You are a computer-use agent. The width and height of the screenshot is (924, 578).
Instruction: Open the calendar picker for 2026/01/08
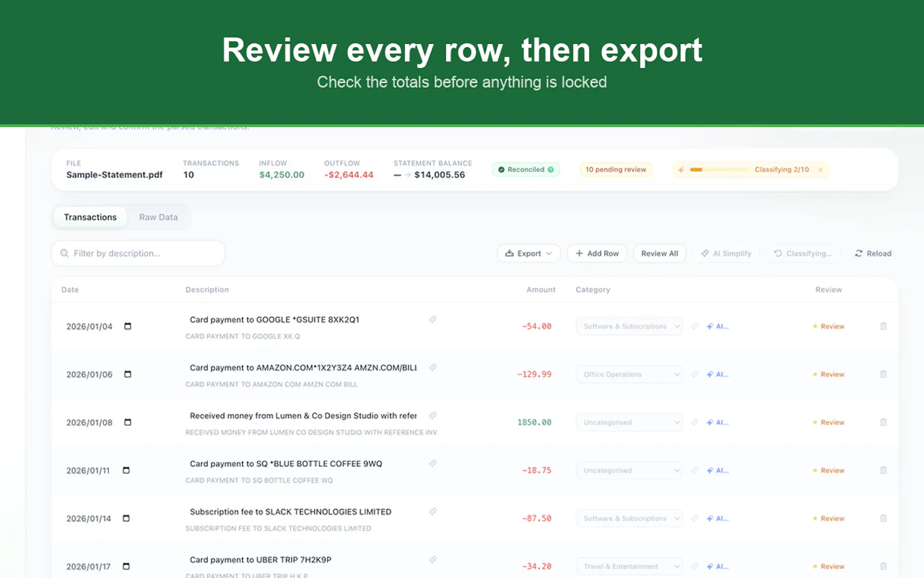128,423
